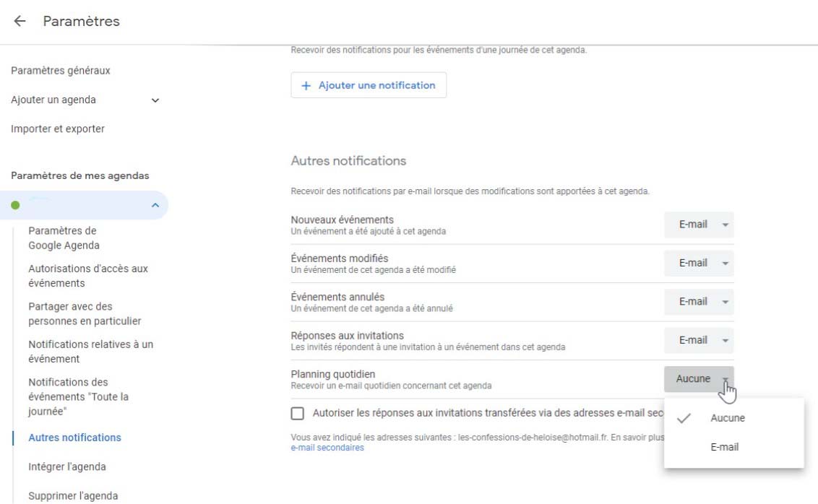
Task: Expand the Ajouter un agenda section chevron
Action: (155, 100)
